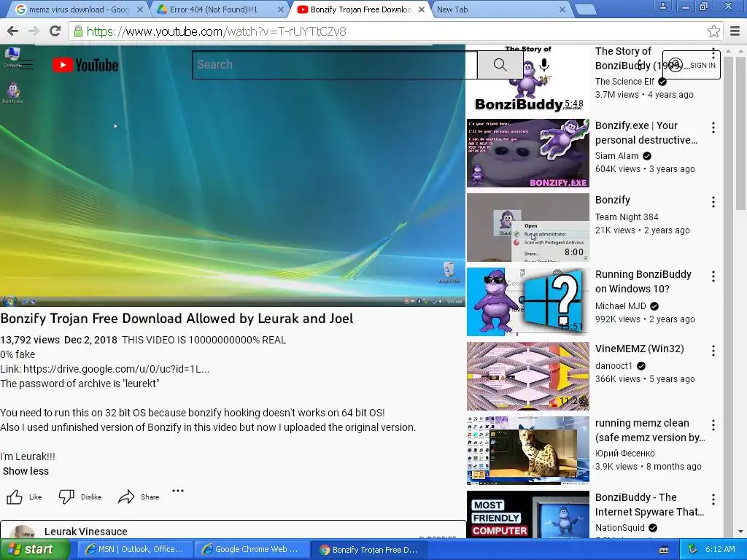Click the 6:12 AM taskbar clock
The image size is (747, 560).
pyautogui.click(x=720, y=549)
